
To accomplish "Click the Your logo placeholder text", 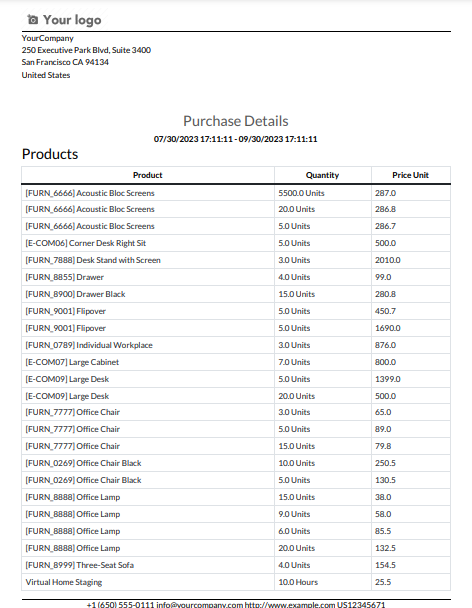I will point(72,20).
